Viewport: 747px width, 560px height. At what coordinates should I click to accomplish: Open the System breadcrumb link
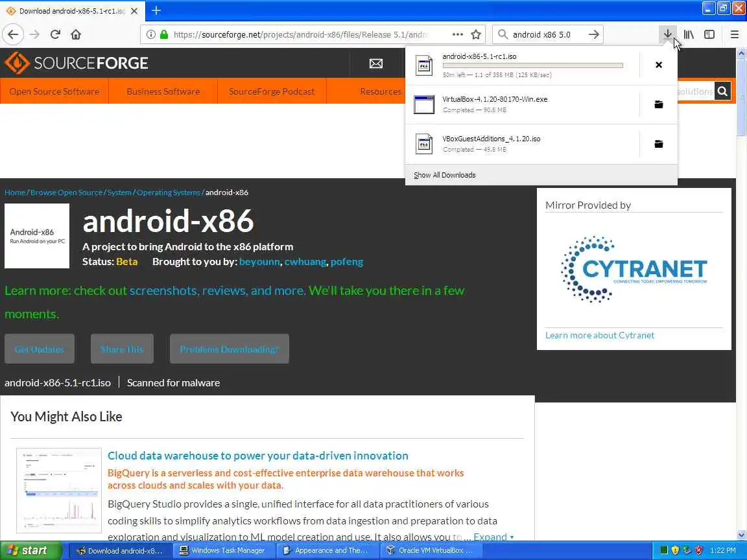click(119, 192)
